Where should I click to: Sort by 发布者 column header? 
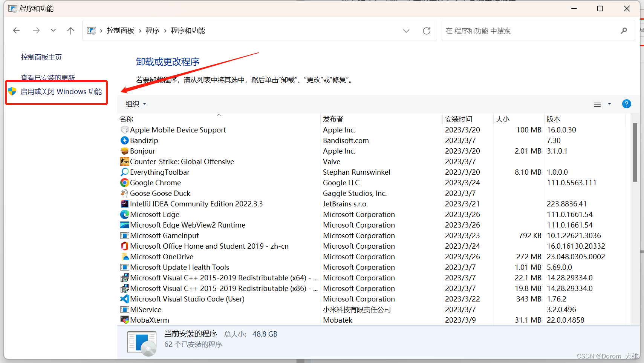[333, 119]
